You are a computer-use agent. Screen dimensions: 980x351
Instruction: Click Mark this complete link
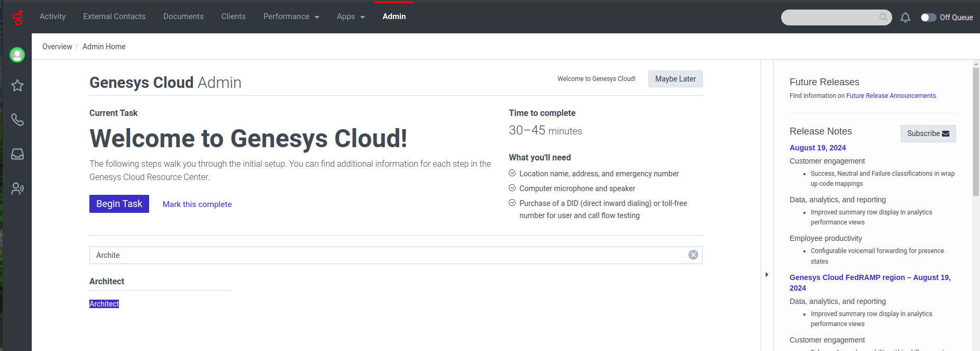pyautogui.click(x=197, y=204)
